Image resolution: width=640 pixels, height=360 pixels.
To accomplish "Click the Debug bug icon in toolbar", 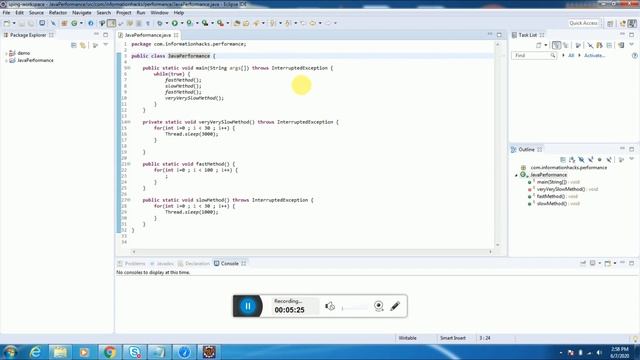I will click(x=160, y=23).
